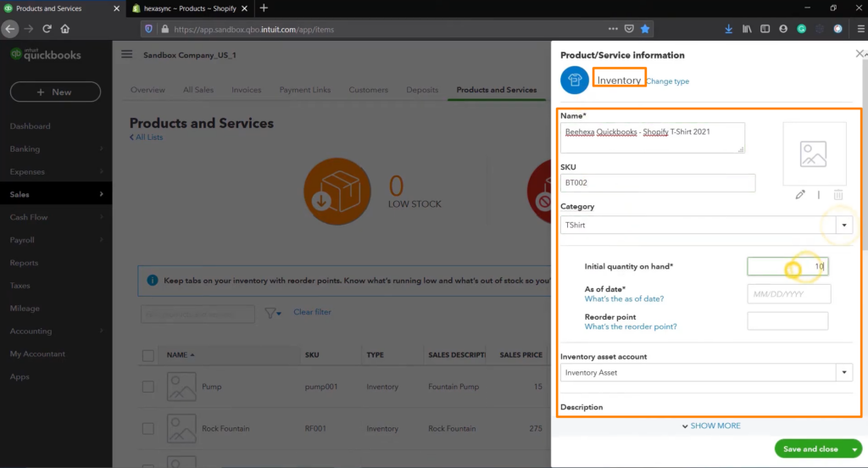The image size is (868, 468).
Task: Switch to the Overview tab
Action: [x=147, y=90]
